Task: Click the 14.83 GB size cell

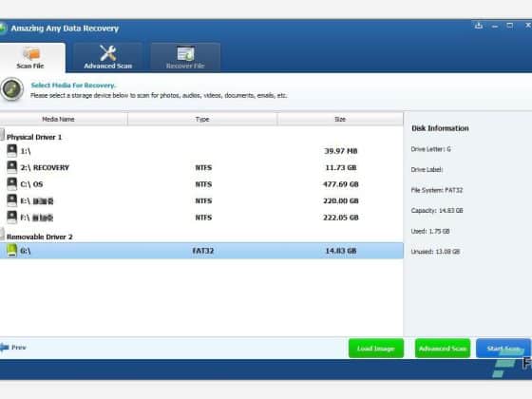Action: [341, 251]
